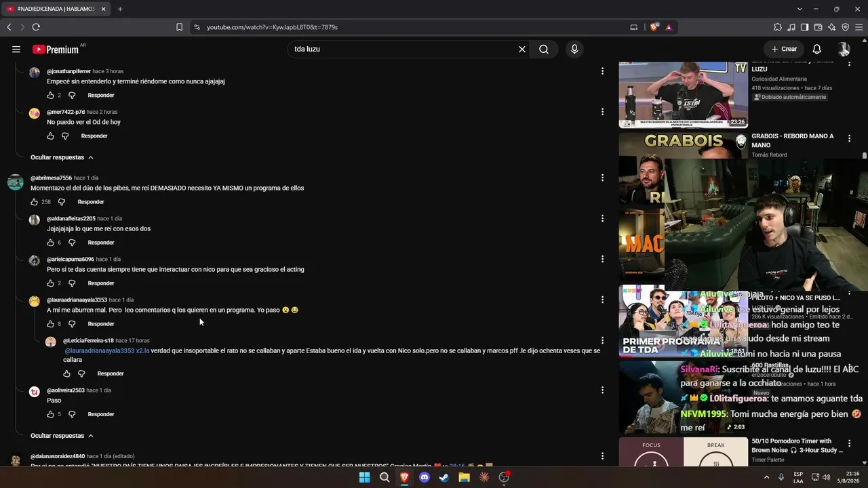This screenshot has width=868, height=488.
Task: Open options menu for @arielcapuma6096 comment
Action: point(602,259)
